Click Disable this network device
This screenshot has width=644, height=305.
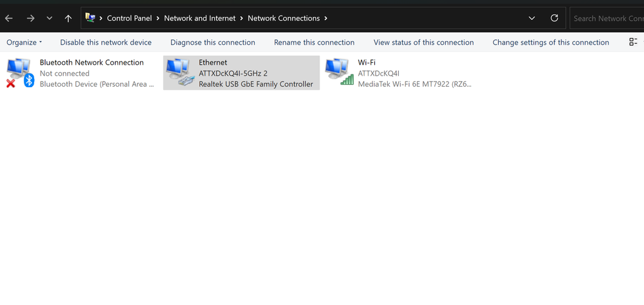click(106, 43)
